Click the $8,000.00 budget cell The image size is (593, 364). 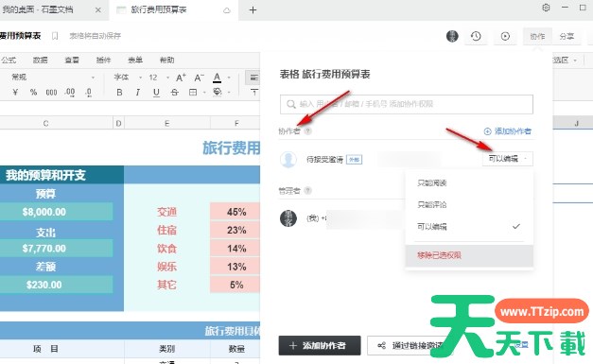point(57,212)
